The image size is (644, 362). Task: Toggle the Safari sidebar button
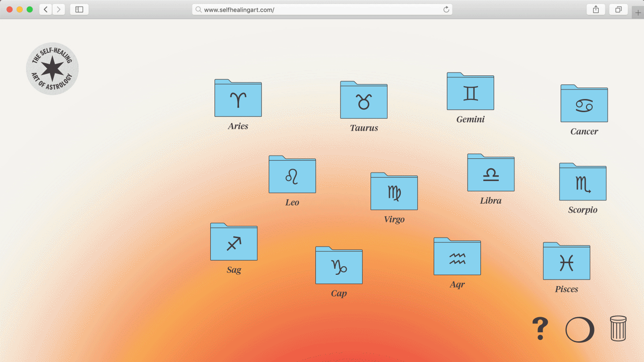tap(79, 9)
